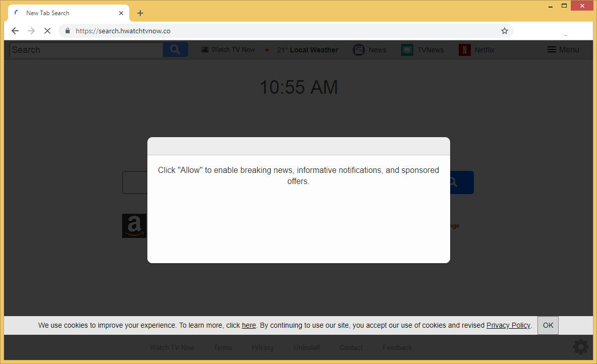This screenshot has width=597, height=364.
Task: Check the 21° Local Weather widget
Action: 302,50
